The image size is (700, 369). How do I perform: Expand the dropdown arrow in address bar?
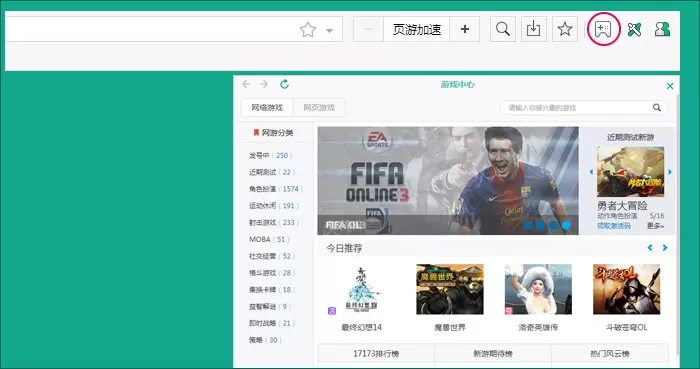[x=329, y=31]
